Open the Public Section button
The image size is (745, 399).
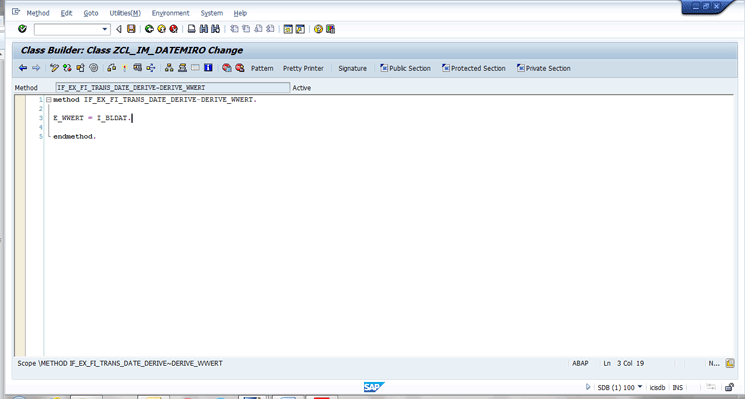pos(405,68)
